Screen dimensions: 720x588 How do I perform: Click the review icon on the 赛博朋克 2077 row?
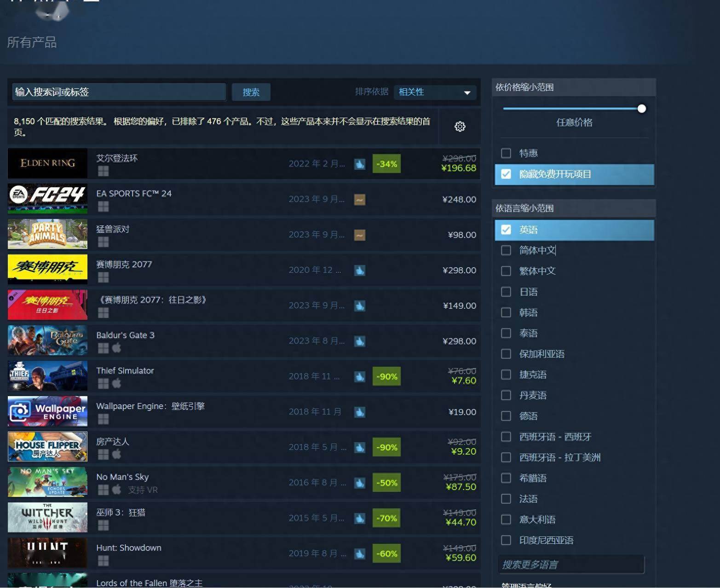360,270
